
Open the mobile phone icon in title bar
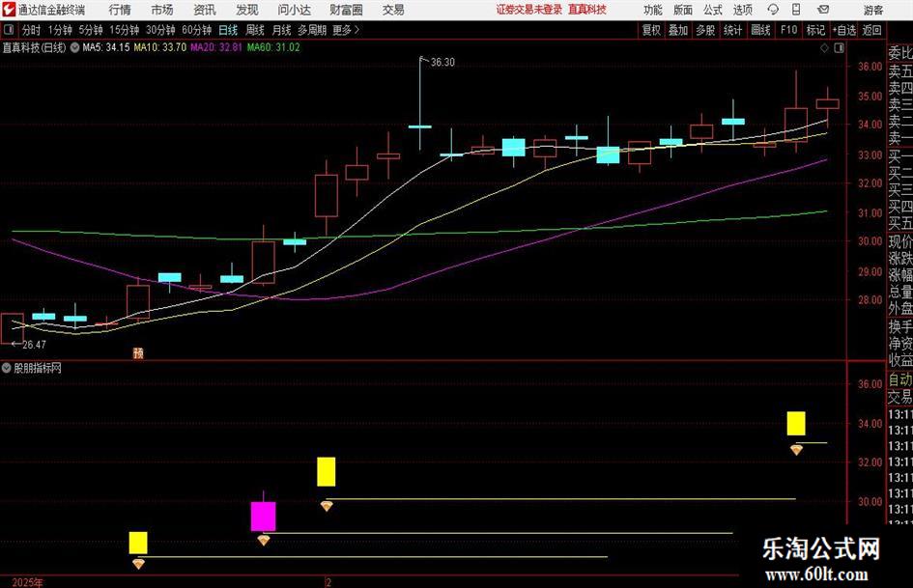point(796,10)
